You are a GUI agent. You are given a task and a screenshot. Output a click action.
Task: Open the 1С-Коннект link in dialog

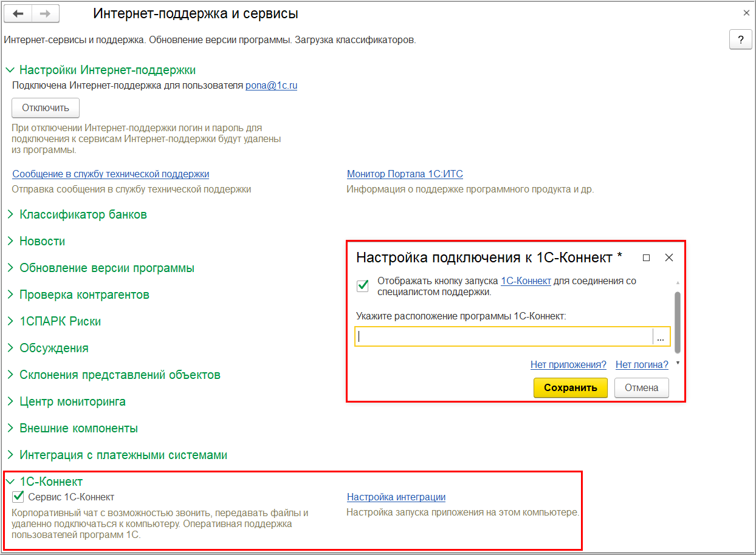coord(526,281)
